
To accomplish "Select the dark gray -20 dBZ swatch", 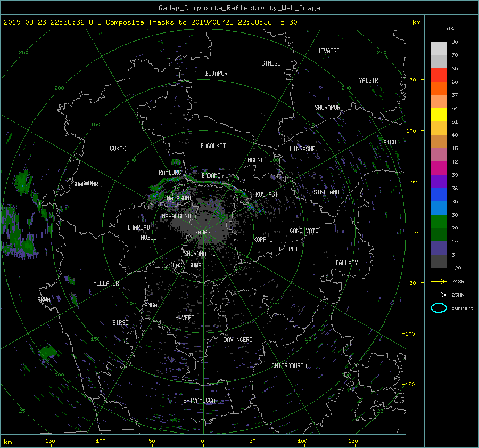I will coord(439,262).
